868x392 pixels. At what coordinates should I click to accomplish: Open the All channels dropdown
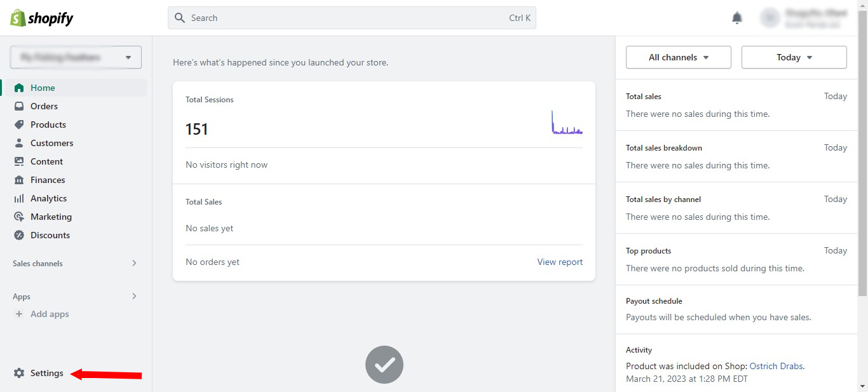click(x=678, y=57)
